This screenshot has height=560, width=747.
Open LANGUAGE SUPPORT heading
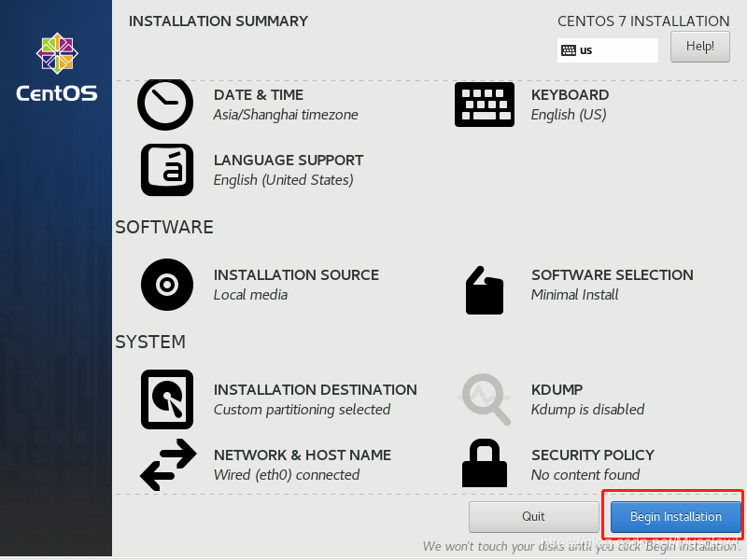[x=289, y=160]
